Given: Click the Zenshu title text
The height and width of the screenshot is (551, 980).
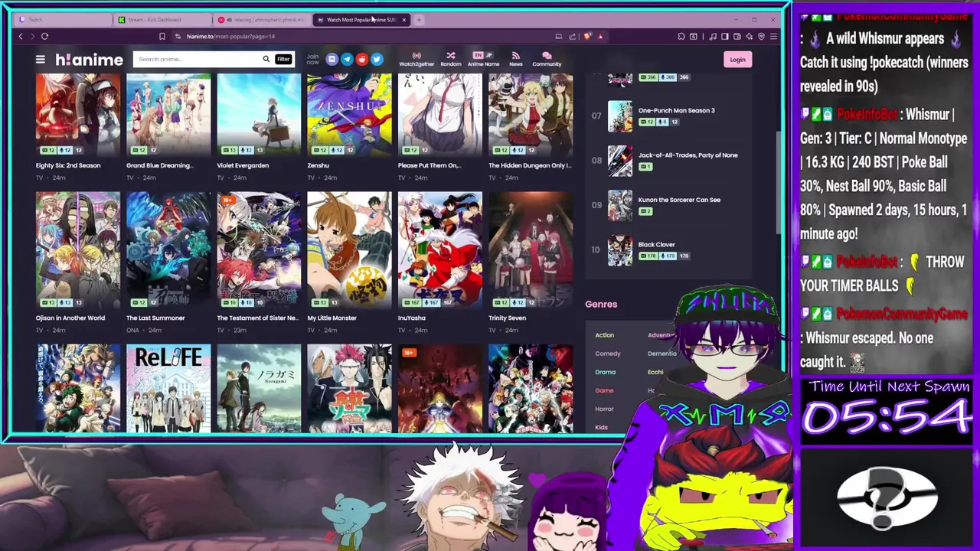Looking at the screenshot, I should coord(318,165).
